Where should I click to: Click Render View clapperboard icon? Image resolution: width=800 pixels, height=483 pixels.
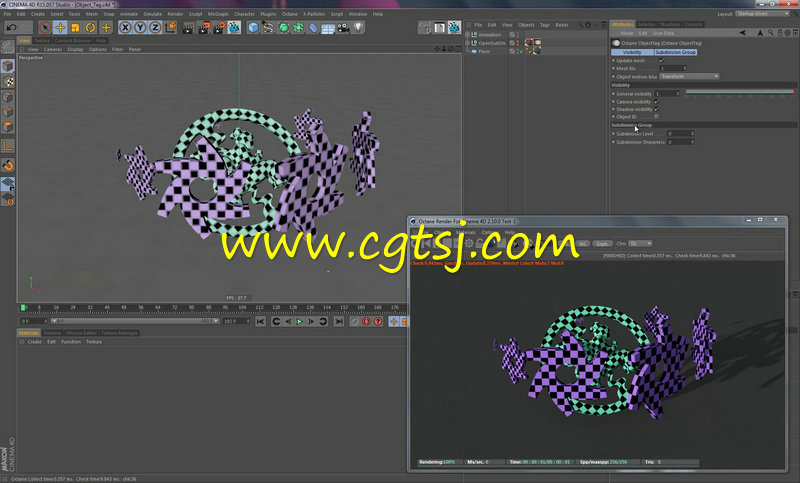point(188,27)
